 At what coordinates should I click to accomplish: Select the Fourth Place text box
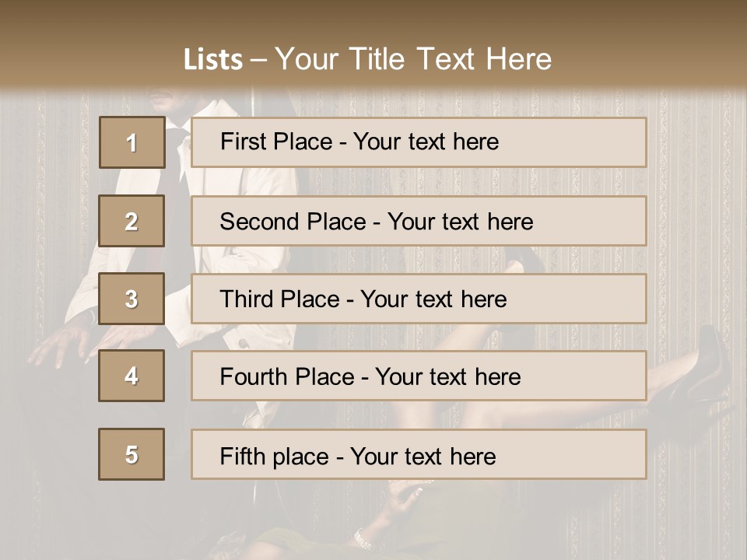419,376
